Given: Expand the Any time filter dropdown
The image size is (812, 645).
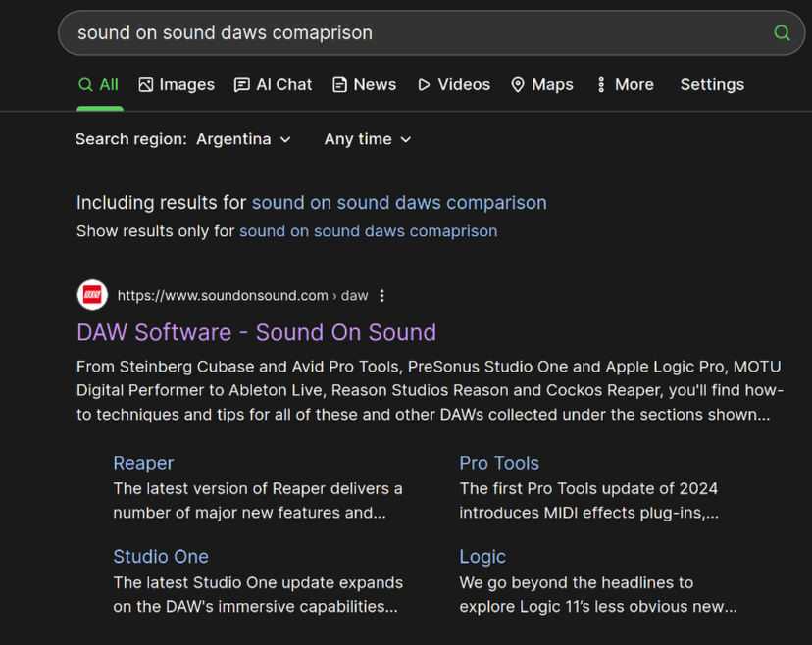Looking at the screenshot, I should pos(368,139).
